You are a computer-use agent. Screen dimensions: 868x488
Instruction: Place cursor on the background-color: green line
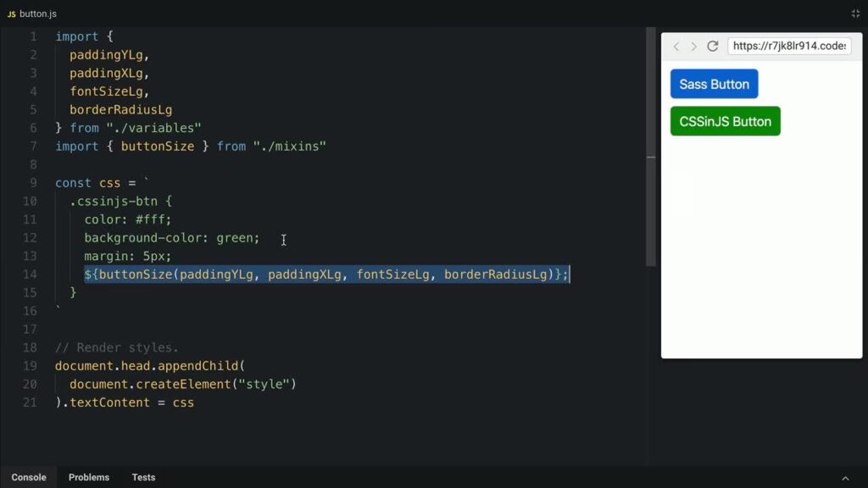click(171, 238)
